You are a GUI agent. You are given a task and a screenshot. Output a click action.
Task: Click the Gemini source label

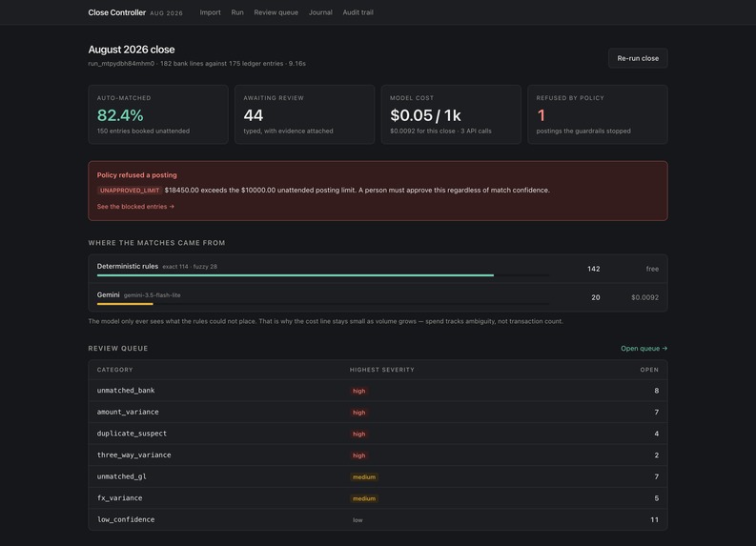click(x=108, y=294)
